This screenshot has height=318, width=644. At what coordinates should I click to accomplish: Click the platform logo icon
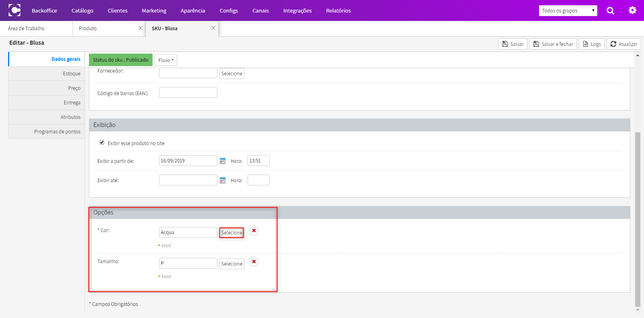click(x=14, y=10)
